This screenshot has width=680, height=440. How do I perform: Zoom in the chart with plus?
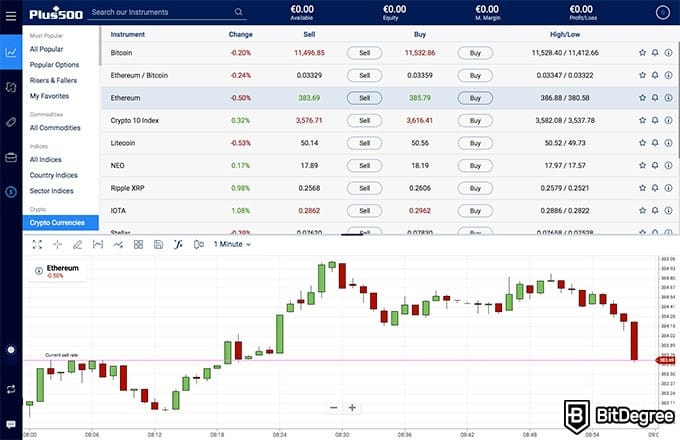click(352, 407)
